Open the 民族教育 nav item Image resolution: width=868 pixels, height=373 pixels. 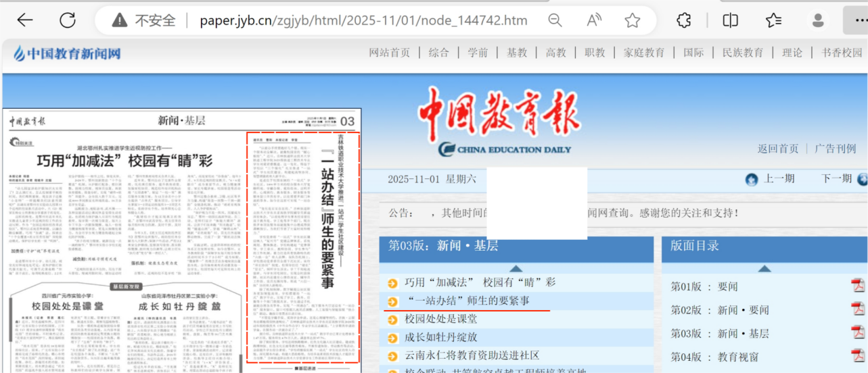click(743, 53)
